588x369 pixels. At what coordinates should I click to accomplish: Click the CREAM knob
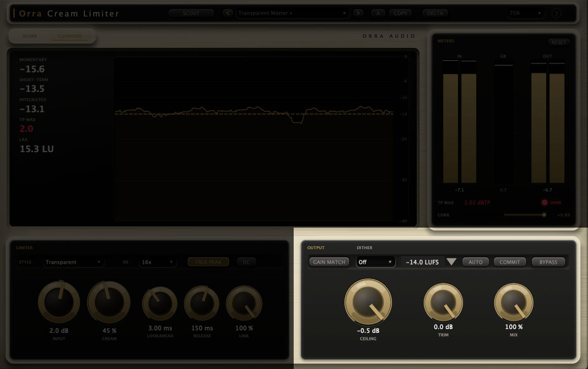pyautogui.click(x=108, y=302)
